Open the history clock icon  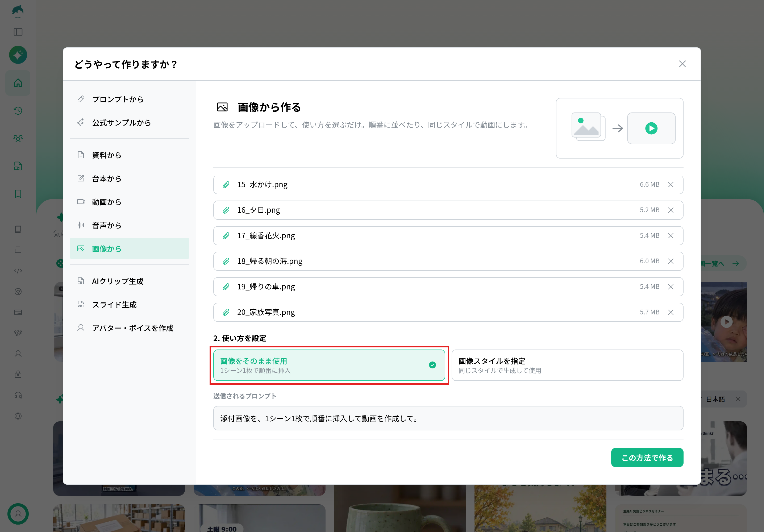[18, 111]
